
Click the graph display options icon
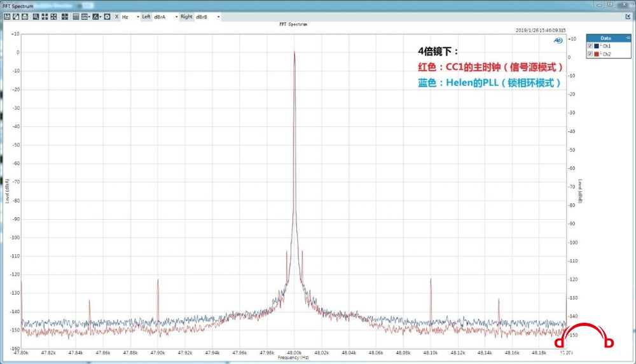(85, 17)
